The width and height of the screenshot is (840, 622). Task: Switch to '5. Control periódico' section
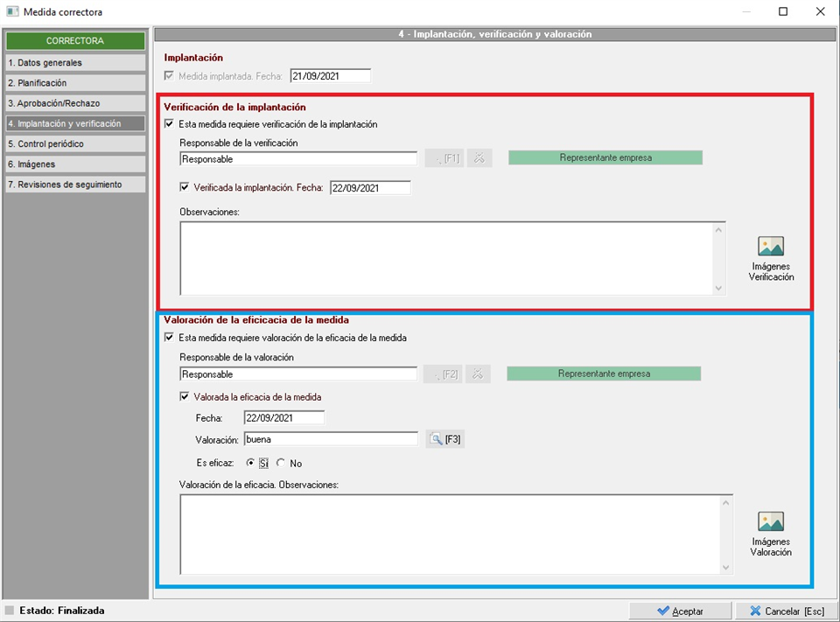[x=75, y=143]
